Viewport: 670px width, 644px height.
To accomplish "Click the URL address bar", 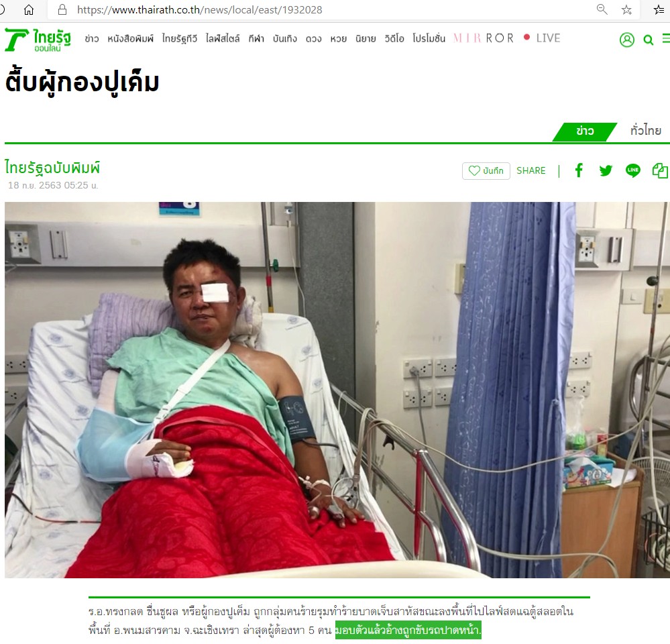I will point(325,9).
